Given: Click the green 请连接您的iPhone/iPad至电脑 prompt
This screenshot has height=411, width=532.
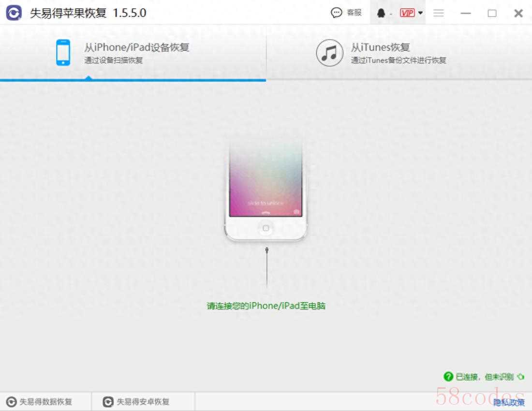Looking at the screenshot, I should (266, 306).
